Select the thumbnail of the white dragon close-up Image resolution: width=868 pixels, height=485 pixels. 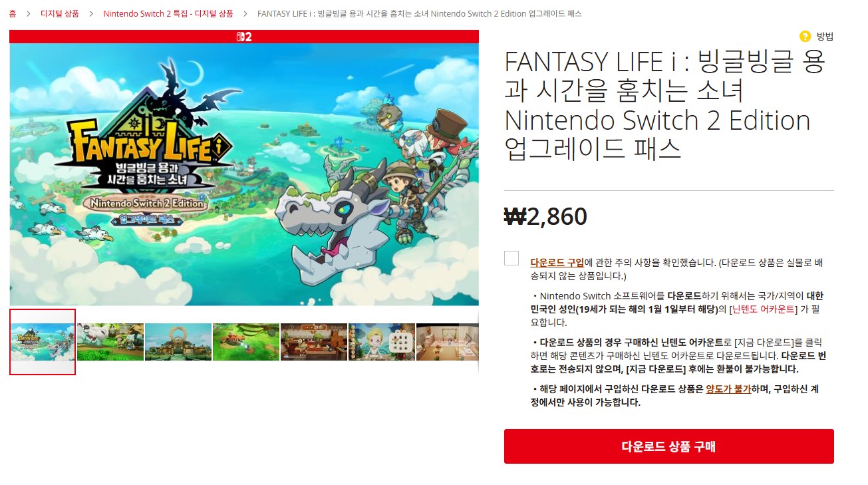click(110, 342)
